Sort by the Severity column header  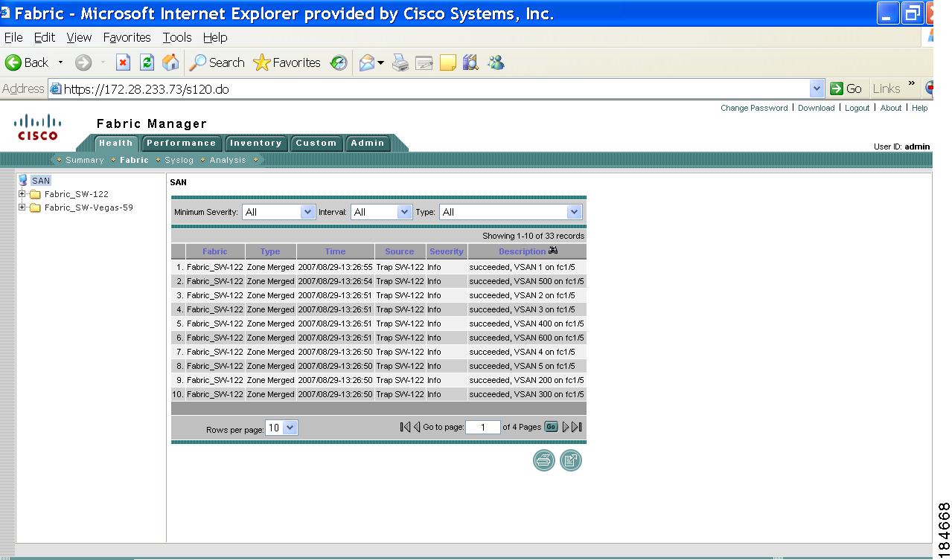pyautogui.click(x=447, y=251)
